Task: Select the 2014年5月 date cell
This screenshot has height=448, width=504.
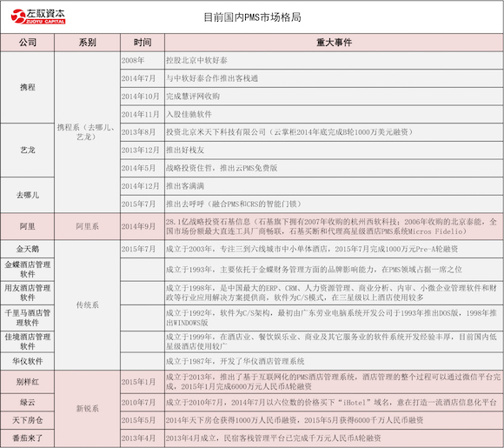Action: 143,168
